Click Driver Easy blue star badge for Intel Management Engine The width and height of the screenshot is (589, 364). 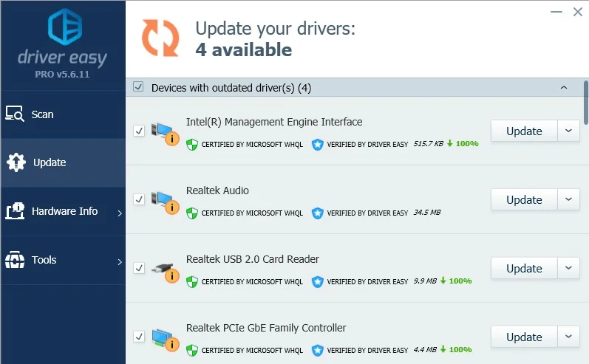[x=318, y=144]
